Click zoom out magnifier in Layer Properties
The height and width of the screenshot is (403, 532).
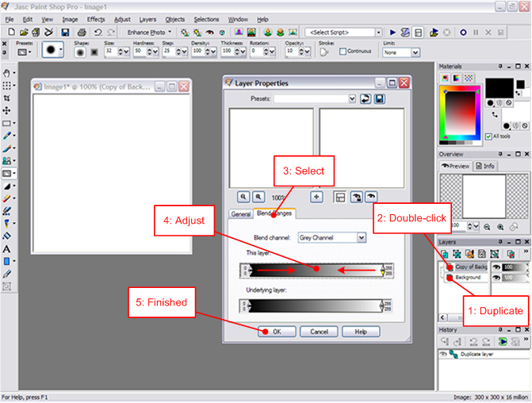point(243,197)
